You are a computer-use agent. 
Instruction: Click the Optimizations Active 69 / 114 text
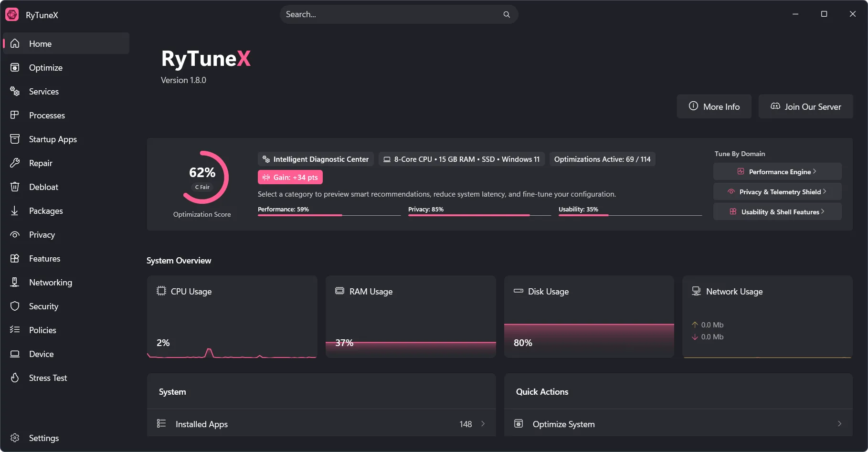click(602, 159)
